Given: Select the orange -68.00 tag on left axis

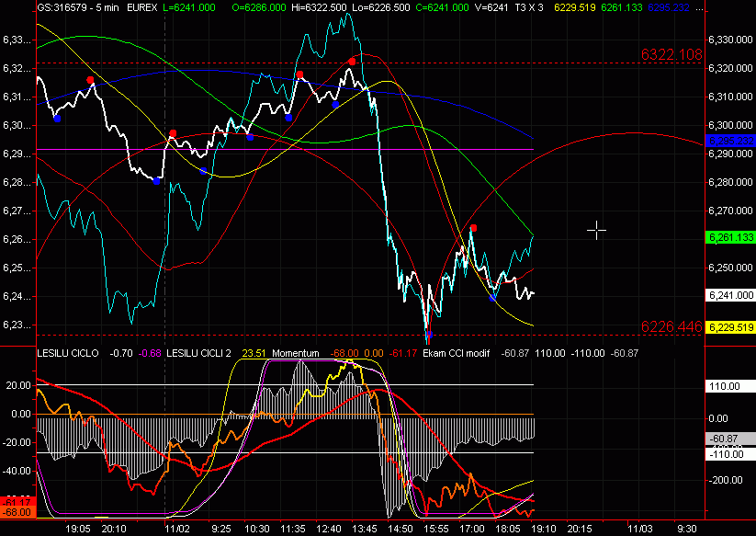Looking at the screenshot, I should click(17, 512).
